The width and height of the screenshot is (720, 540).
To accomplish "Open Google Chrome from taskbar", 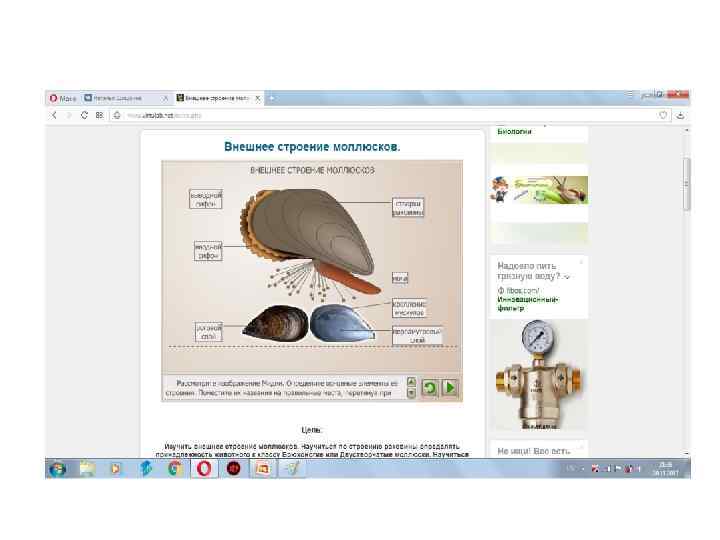I will 174,468.
